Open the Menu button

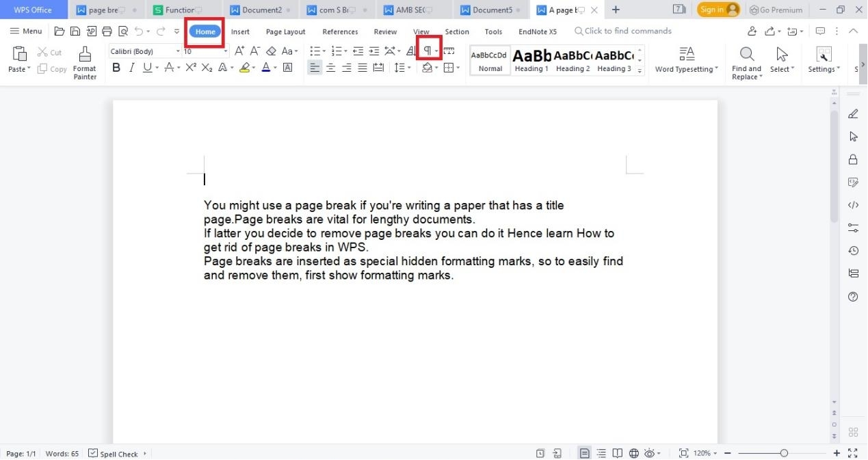coord(25,31)
